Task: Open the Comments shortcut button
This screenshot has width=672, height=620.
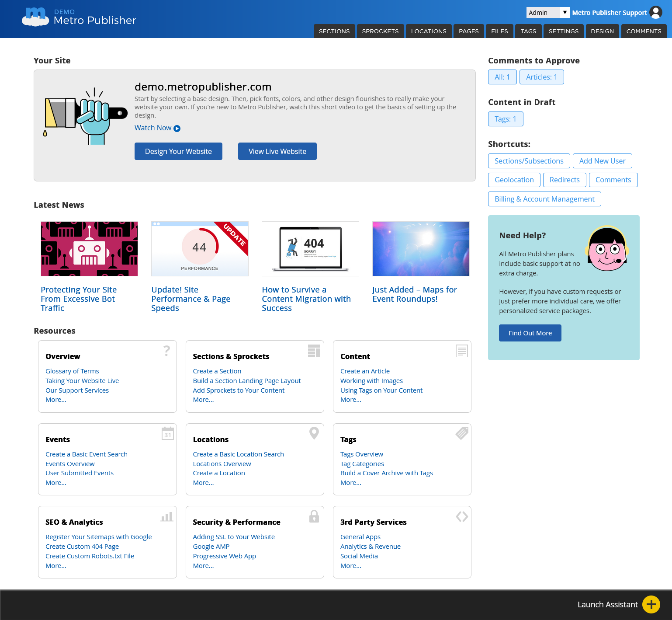Action: [x=613, y=180]
